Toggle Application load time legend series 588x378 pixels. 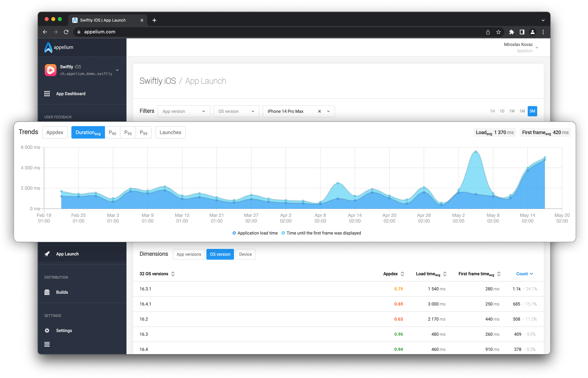pyautogui.click(x=255, y=233)
